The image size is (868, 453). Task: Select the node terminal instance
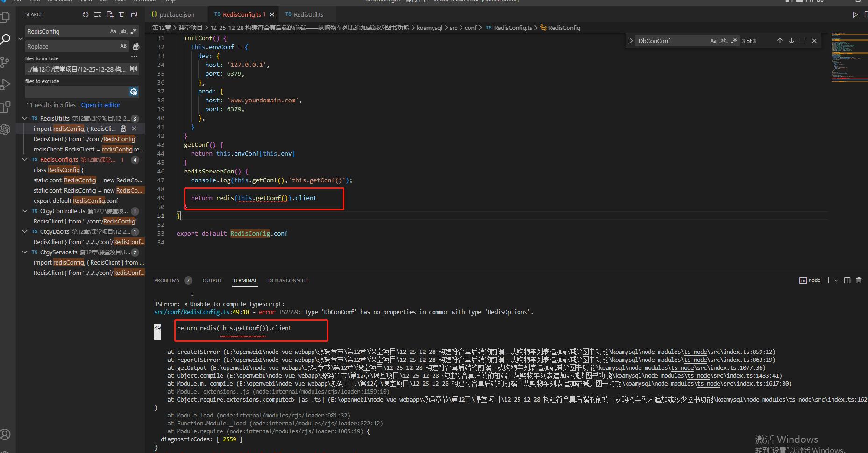click(810, 280)
